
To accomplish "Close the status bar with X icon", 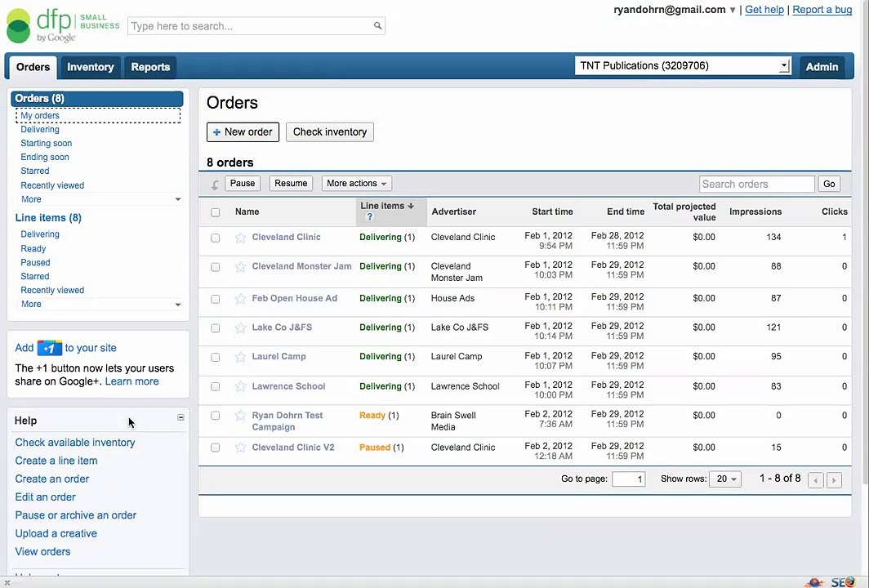I will 7,582.
